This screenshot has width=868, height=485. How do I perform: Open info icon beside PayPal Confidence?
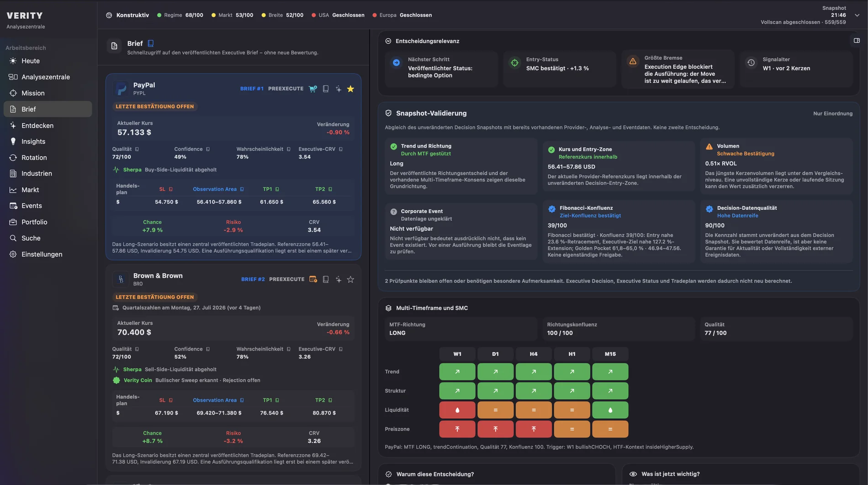(208, 149)
